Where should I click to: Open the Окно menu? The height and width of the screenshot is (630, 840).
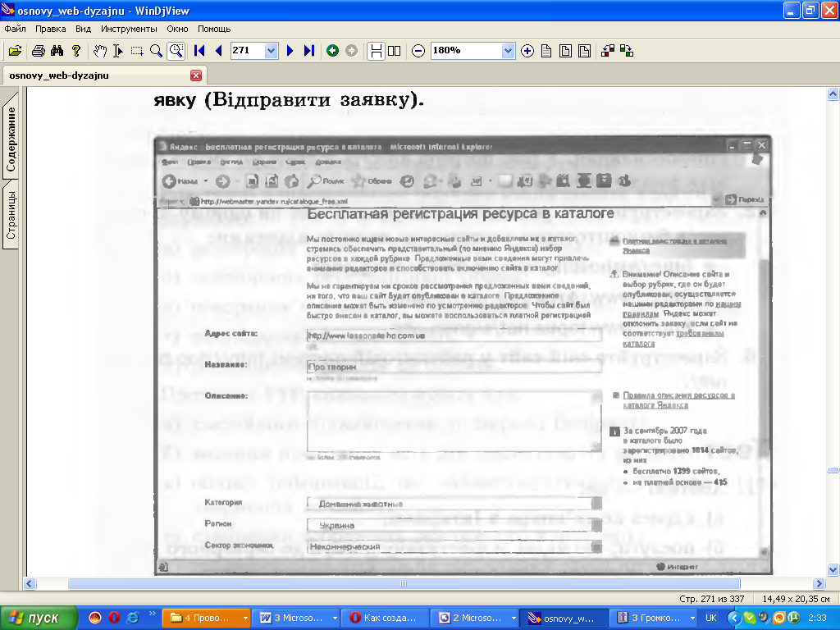[177, 29]
